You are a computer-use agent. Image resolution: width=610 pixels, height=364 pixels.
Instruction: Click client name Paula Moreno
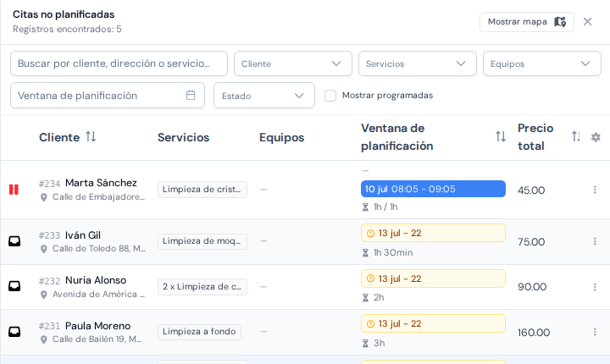click(97, 326)
